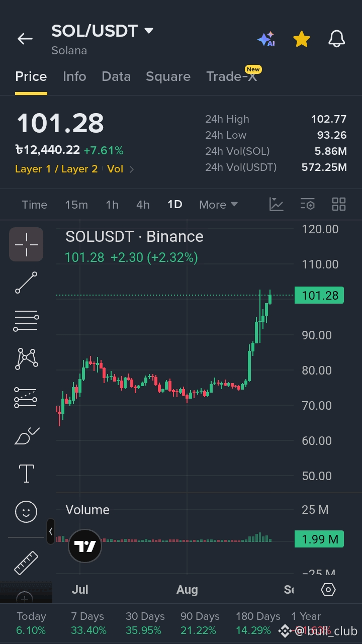Screen dimensions: 362x644
Task: Select the 15m interval
Action: pos(76,205)
